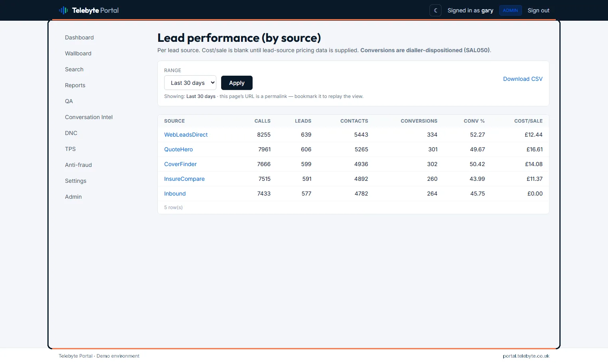Click the Telebyte Portal logo icon
This screenshot has width=608, height=364.
click(x=63, y=10)
